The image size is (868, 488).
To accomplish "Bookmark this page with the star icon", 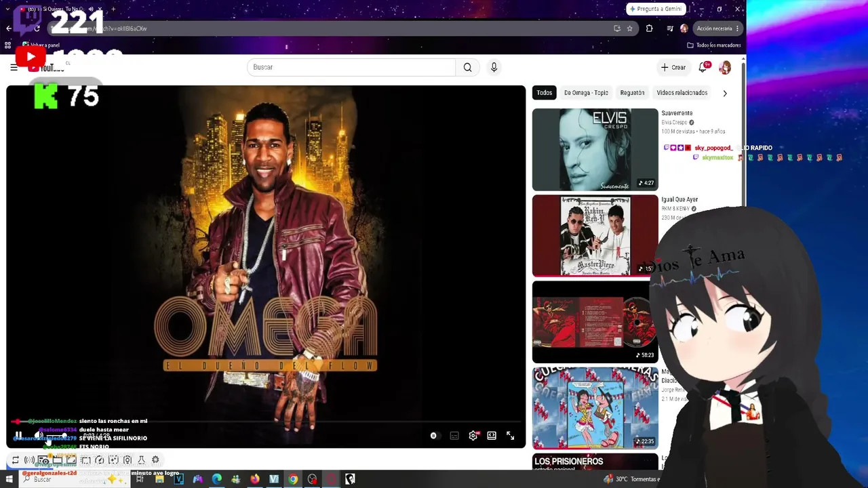I will (x=629, y=28).
